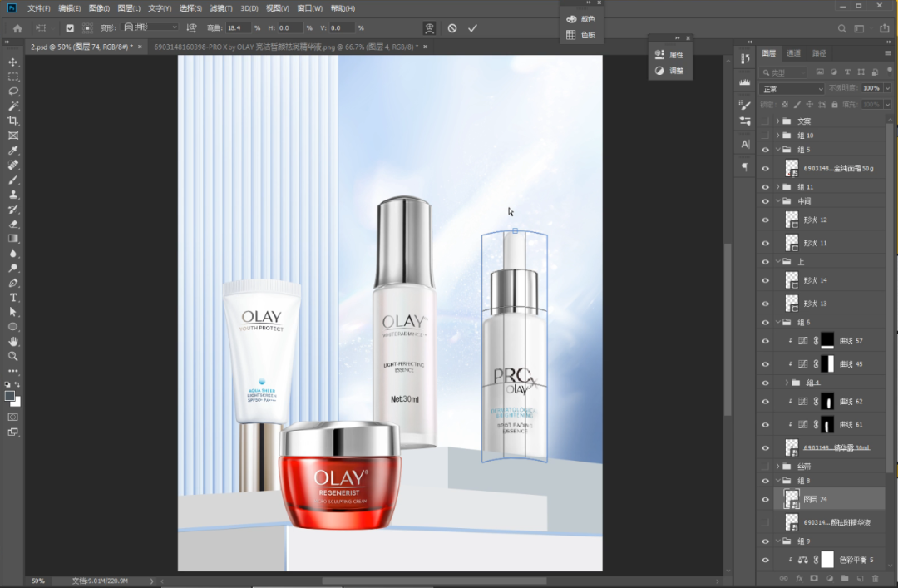Open the Character panel icon

744,144
